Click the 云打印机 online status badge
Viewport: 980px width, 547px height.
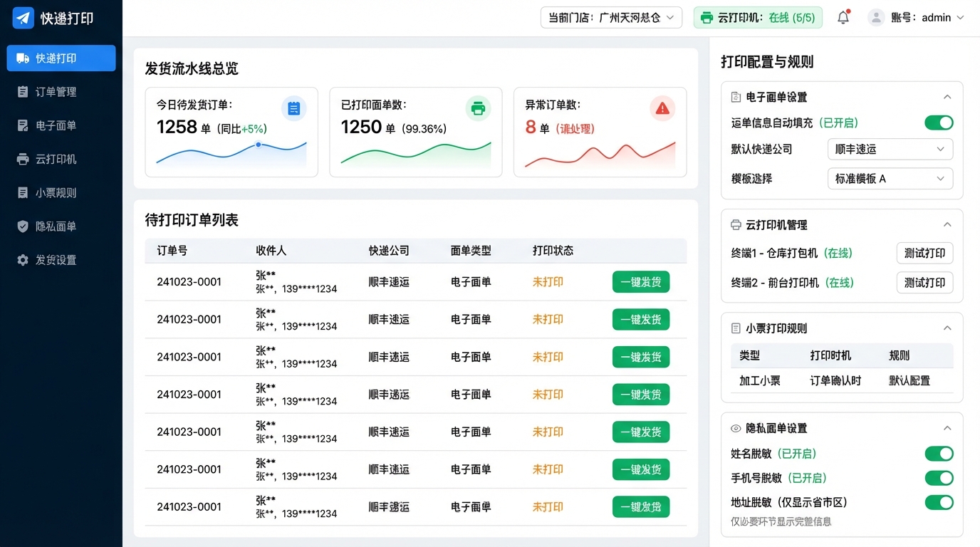click(758, 18)
